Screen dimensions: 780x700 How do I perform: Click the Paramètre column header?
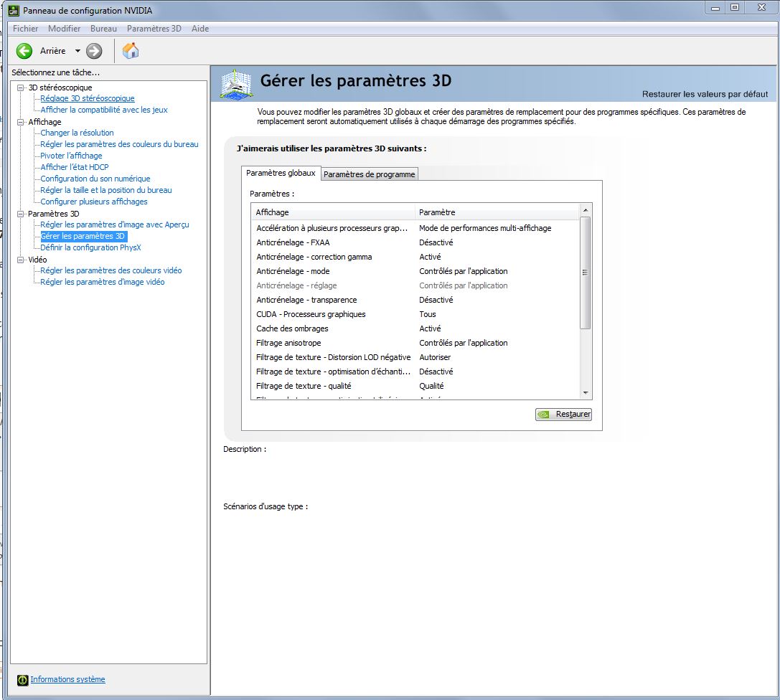click(497, 212)
